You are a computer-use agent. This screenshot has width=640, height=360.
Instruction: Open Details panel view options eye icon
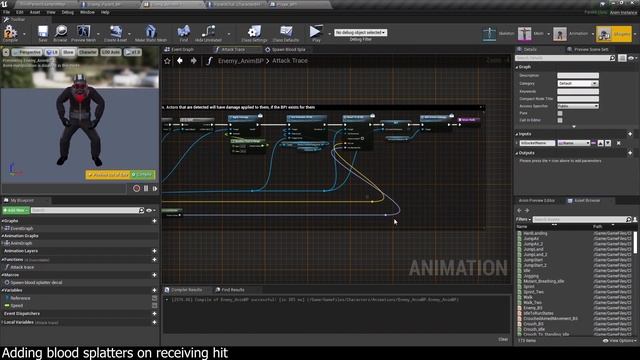point(632,58)
